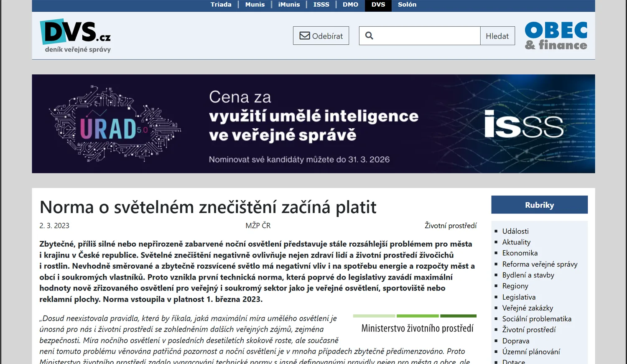The height and width of the screenshot is (364, 627).
Task: Open the Solón section
Action: click(406, 5)
